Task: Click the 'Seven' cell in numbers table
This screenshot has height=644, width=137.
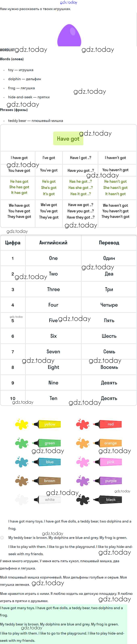Action: (x=53, y=352)
